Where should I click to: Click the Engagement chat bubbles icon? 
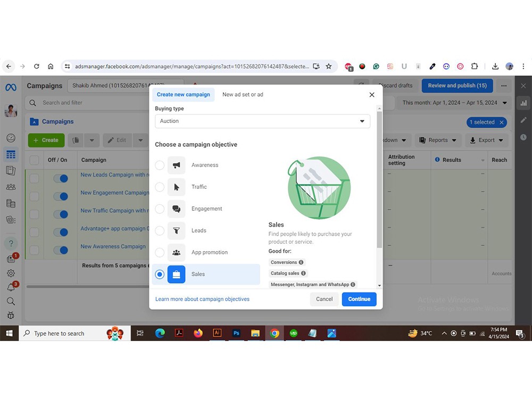point(177,209)
